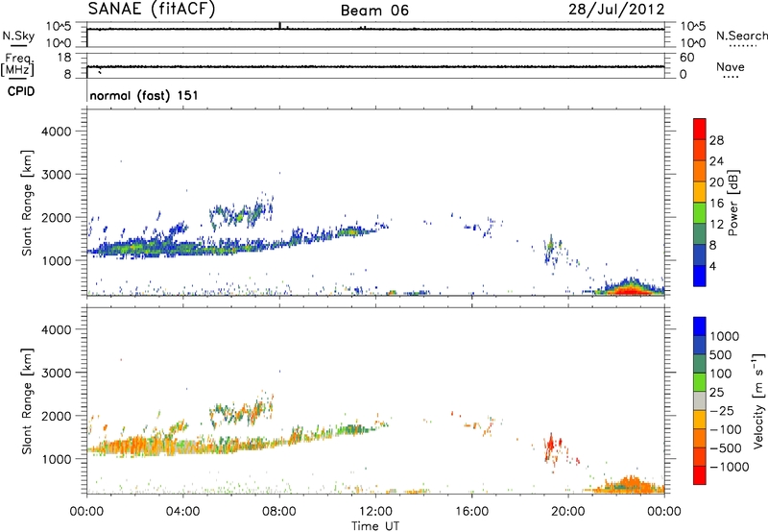
Task: Click the power panel 'Slant Range [km]' label
Action: click(x=27, y=203)
